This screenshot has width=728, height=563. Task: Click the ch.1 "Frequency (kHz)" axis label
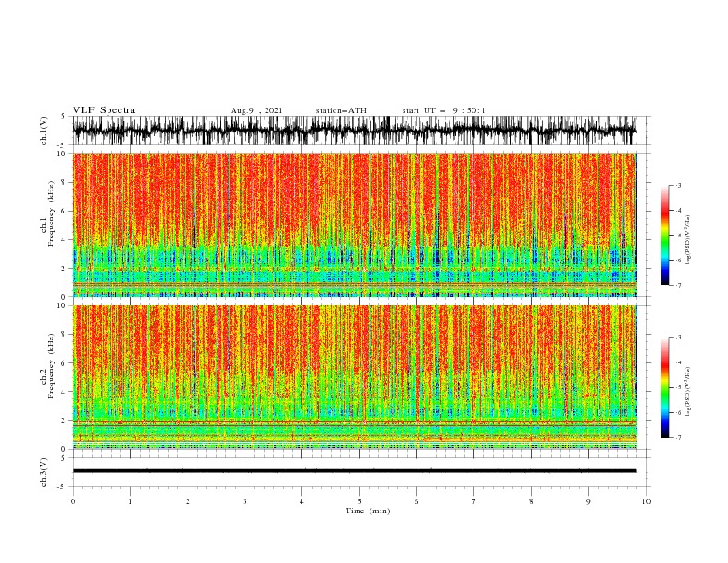pyautogui.click(x=51, y=213)
